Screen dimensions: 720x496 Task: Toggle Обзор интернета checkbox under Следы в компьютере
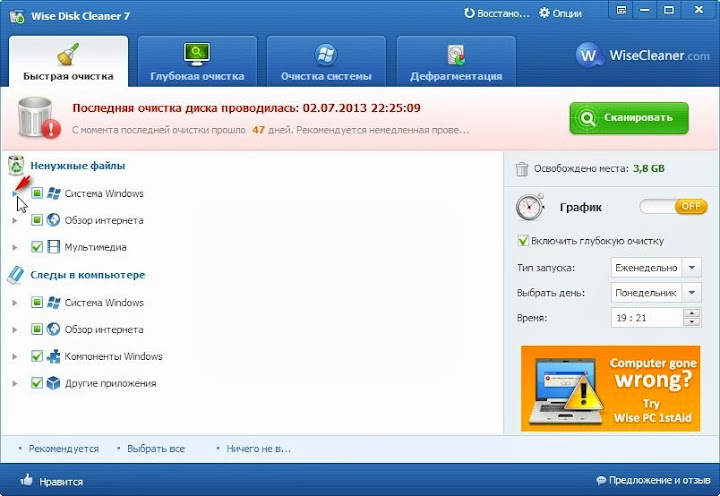[37, 329]
